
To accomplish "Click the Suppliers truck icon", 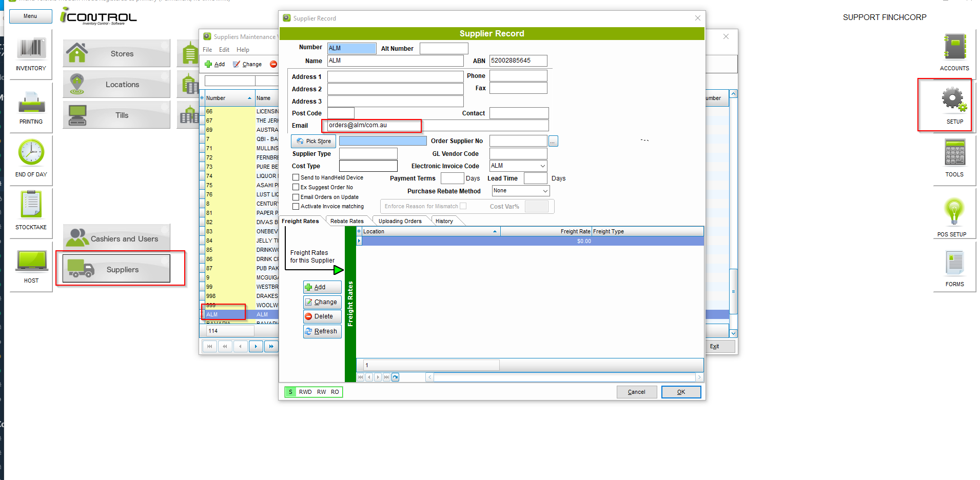I will pos(81,269).
